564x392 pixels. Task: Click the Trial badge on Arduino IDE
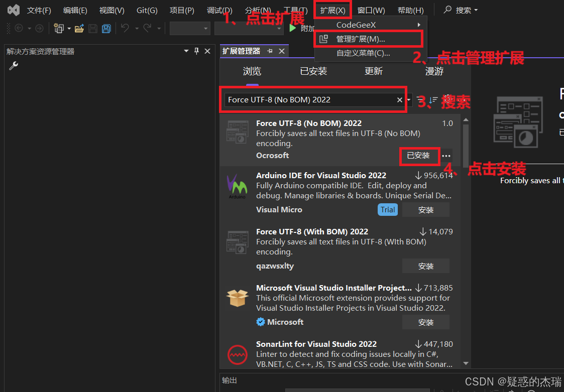pos(388,210)
